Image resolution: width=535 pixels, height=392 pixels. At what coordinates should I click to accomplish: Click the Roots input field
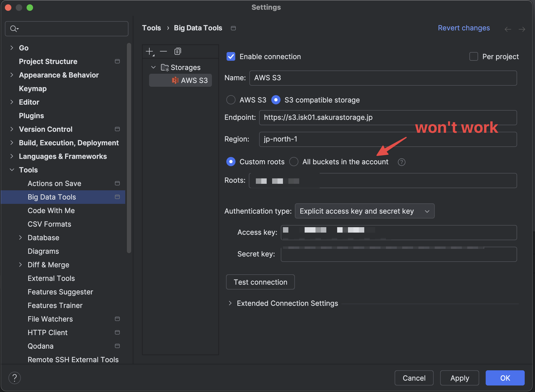pos(383,181)
